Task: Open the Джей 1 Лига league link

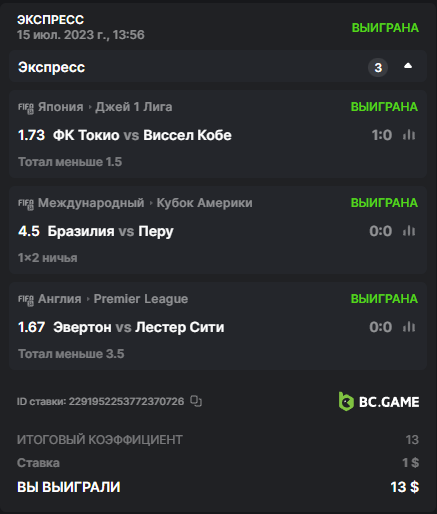Action: [x=134, y=107]
